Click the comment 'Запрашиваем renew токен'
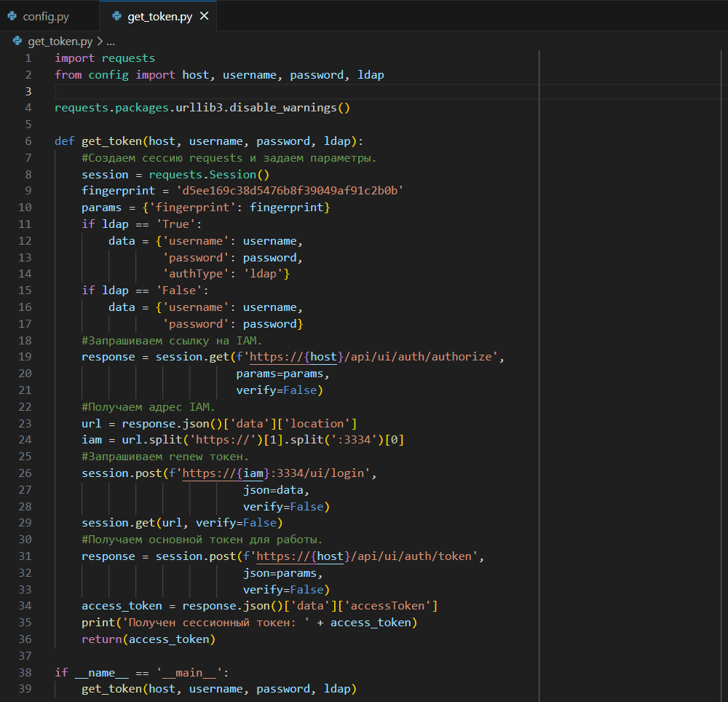Screen dimensions: 728x702 [x=165, y=457]
